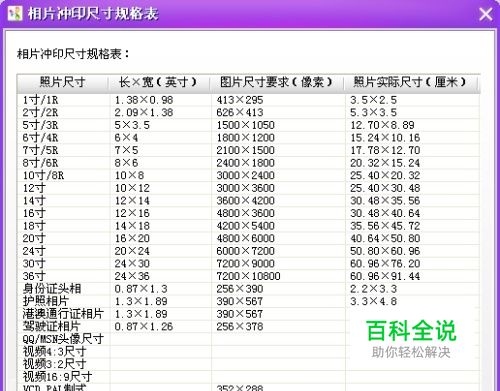Image resolution: width=500 pixels, height=391 pixels.
Task: Select the 36寸 row label
Action: pyautogui.click(x=34, y=276)
